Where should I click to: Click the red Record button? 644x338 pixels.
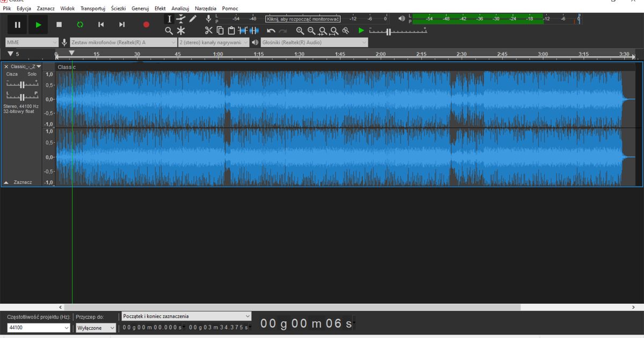point(146,25)
